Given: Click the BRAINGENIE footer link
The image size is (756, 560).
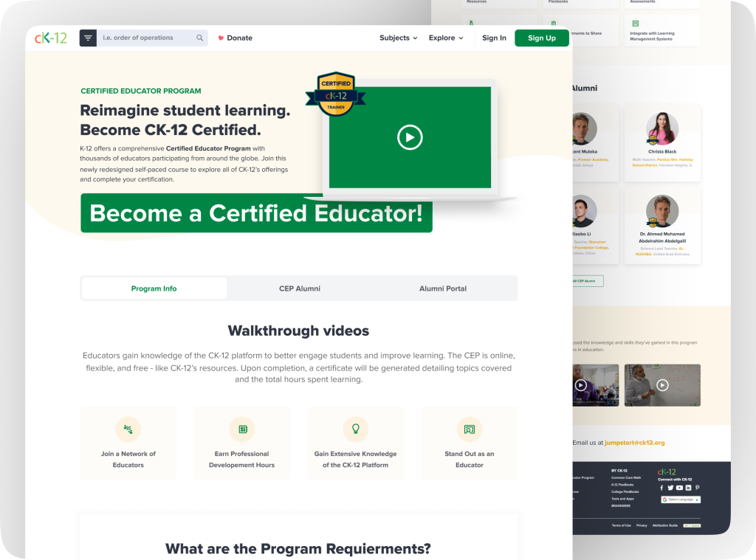Looking at the screenshot, I should click(620, 506).
